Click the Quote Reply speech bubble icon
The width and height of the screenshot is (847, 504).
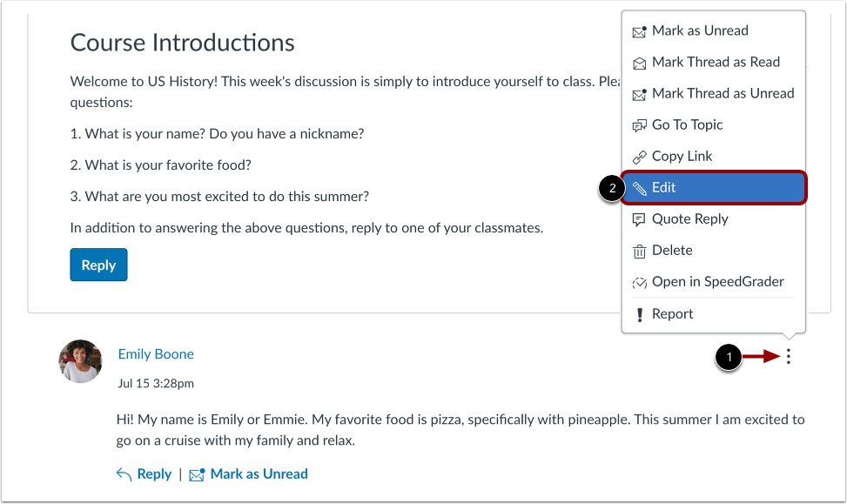641,218
